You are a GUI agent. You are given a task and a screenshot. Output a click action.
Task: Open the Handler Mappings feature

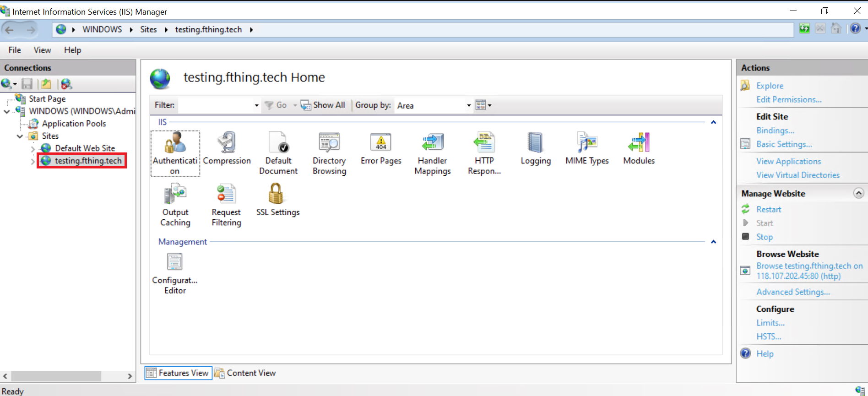[432, 143]
